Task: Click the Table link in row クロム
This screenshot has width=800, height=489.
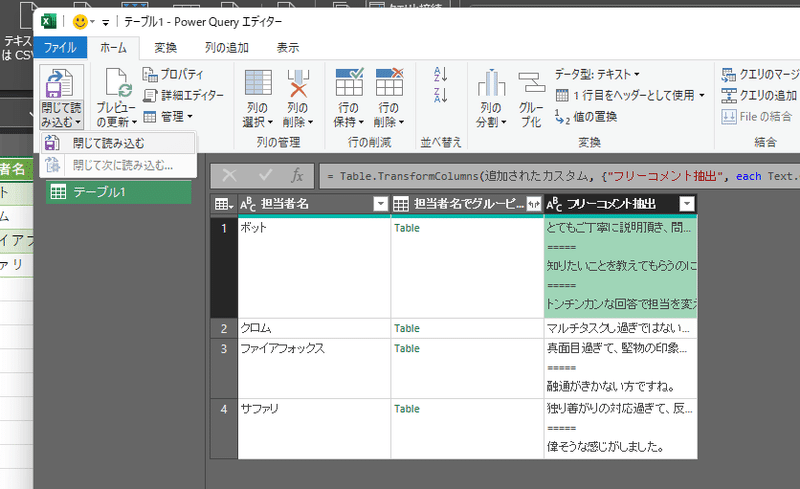Action: 407,328
